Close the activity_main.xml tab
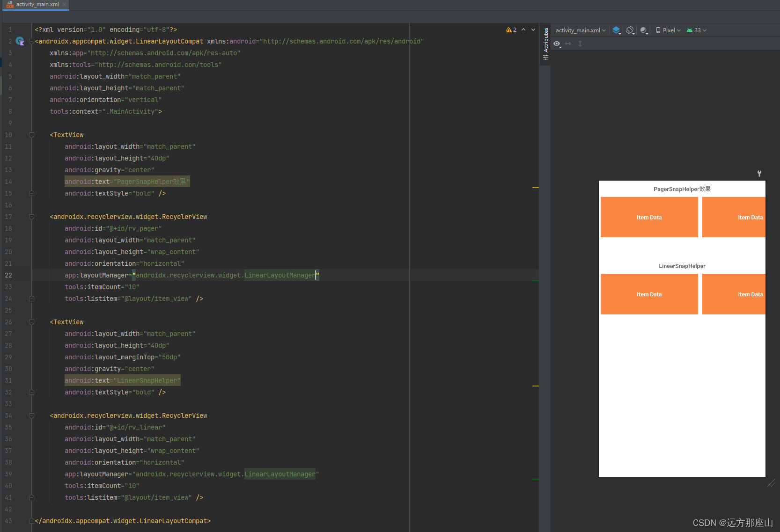Image resolution: width=780 pixels, height=532 pixels. coord(64,4)
